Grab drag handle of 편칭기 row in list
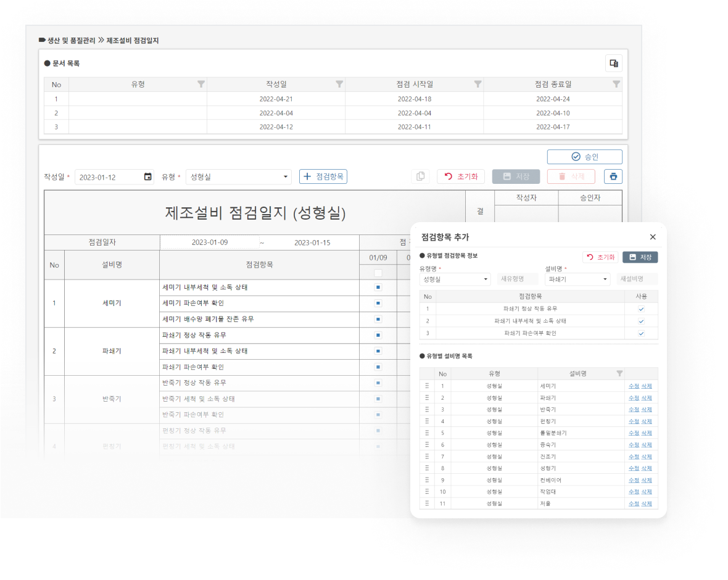The height and width of the screenshot is (580, 728). tap(427, 421)
